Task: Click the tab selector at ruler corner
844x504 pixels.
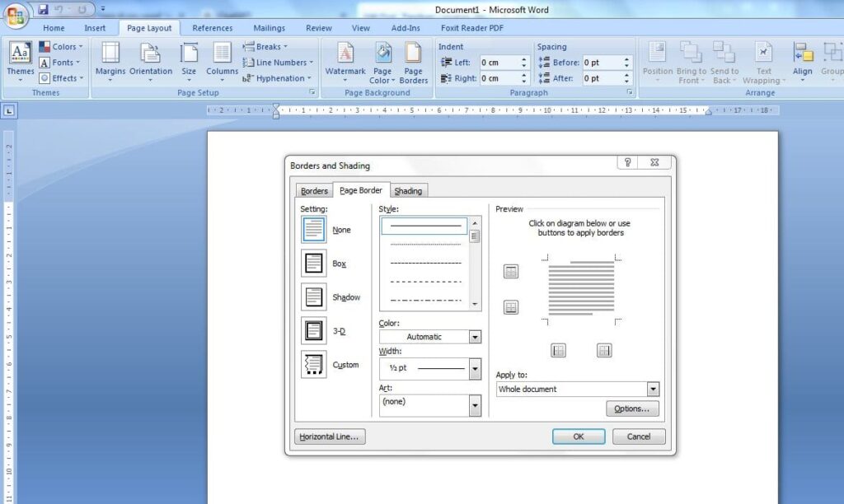Action: [9, 111]
